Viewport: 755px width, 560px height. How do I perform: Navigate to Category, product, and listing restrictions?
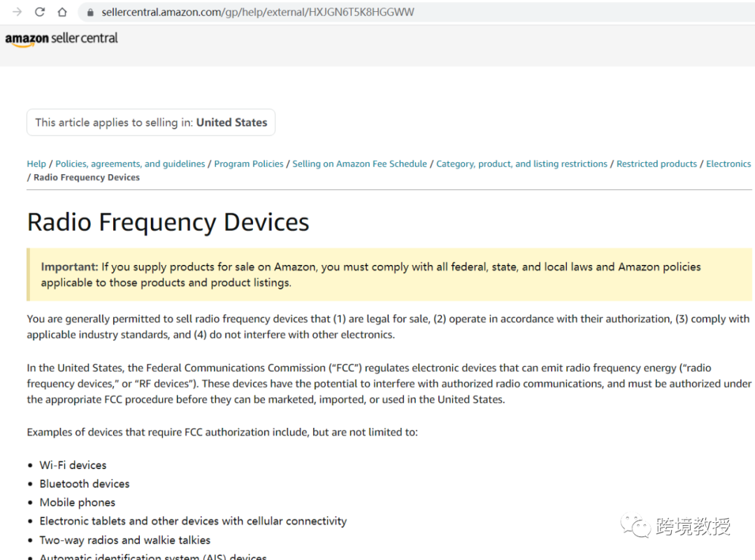pyautogui.click(x=522, y=164)
